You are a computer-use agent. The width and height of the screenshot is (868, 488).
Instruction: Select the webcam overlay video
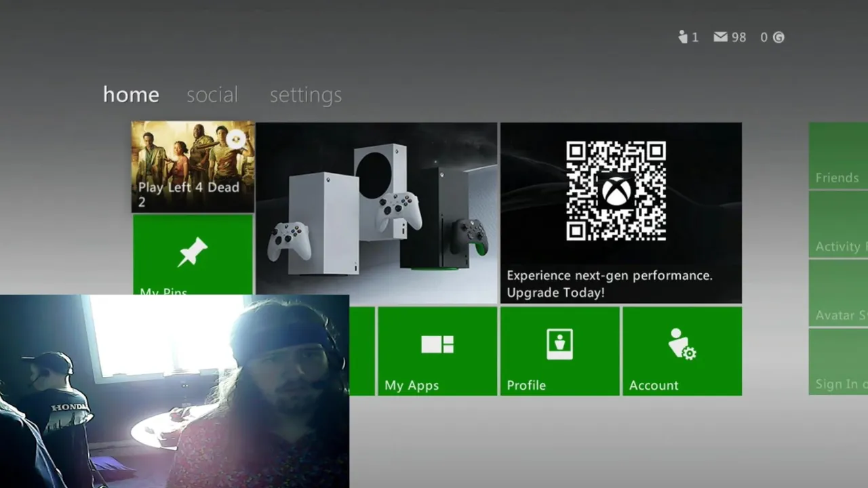coord(174,391)
